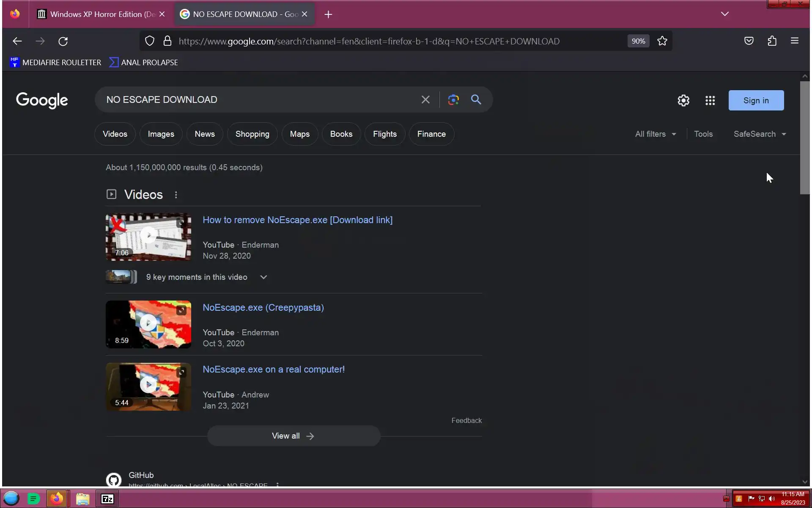Select the Images search filter
The width and height of the screenshot is (812, 508).
tap(161, 134)
